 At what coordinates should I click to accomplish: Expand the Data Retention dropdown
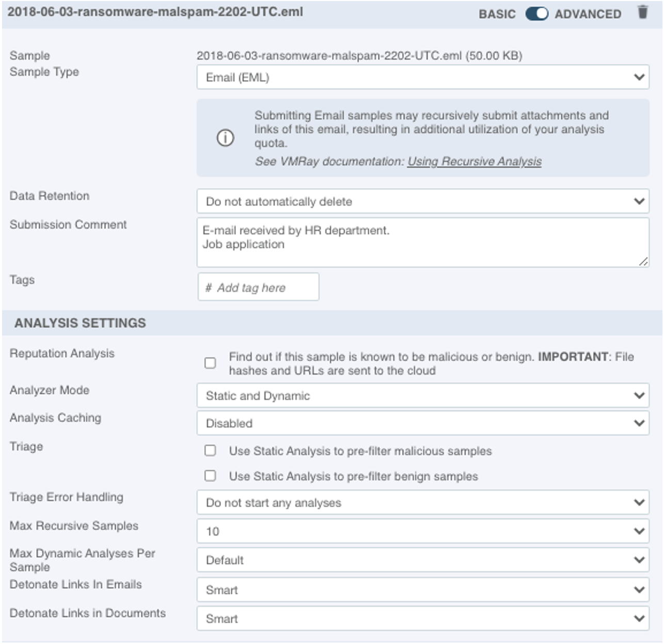422,201
